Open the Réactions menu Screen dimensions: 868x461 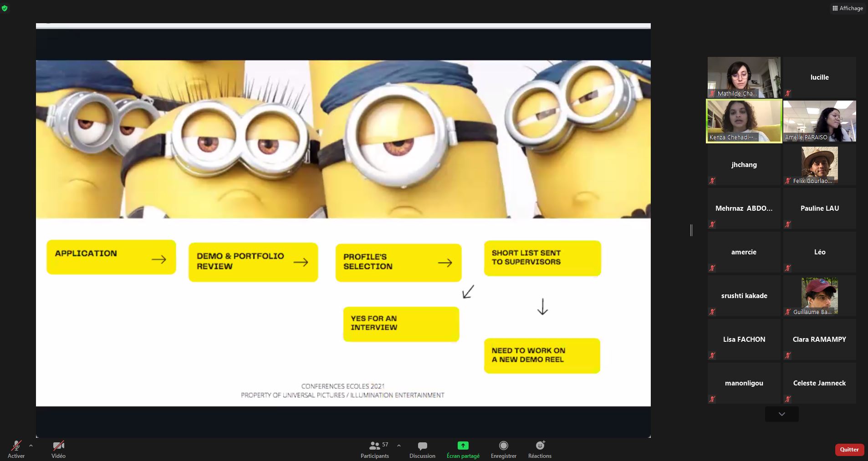click(540, 449)
